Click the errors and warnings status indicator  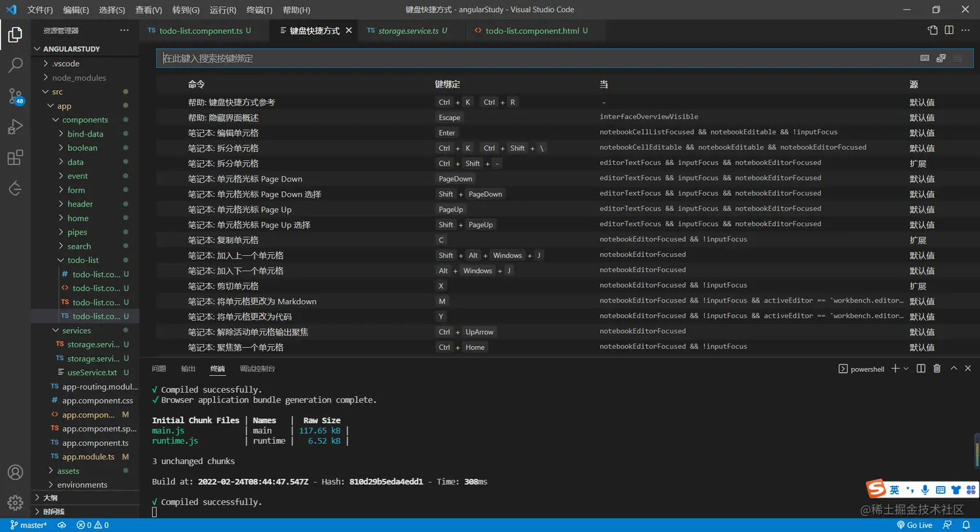point(93,526)
